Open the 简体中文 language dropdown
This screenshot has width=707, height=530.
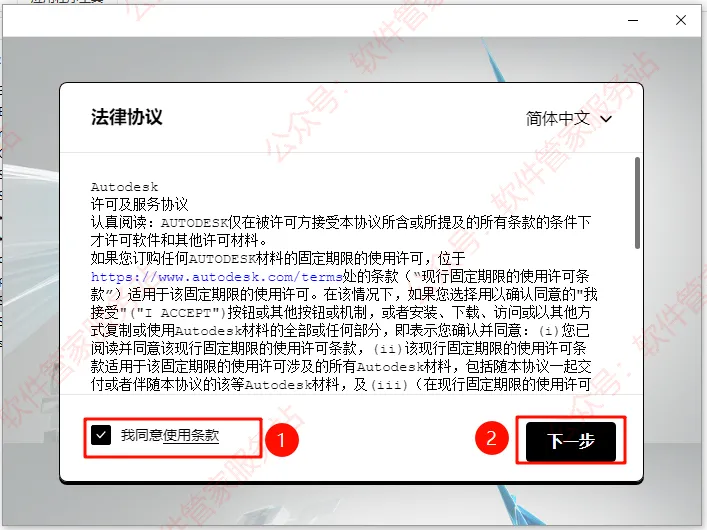pos(569,119)
